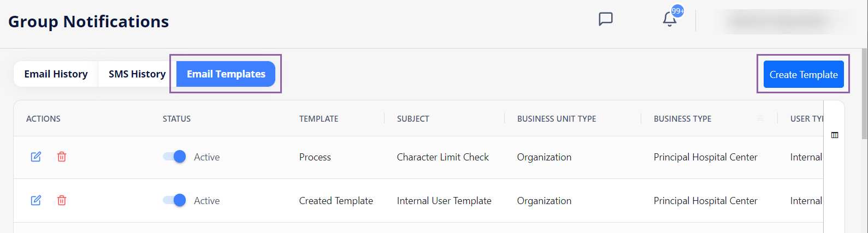Select the Email Templates tab
The image size is (868, 233).
(226, 74)
